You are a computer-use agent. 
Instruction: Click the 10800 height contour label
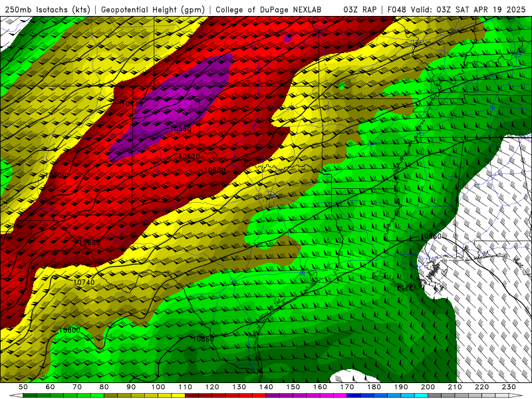pyautogui.click(x=70, y=330)
